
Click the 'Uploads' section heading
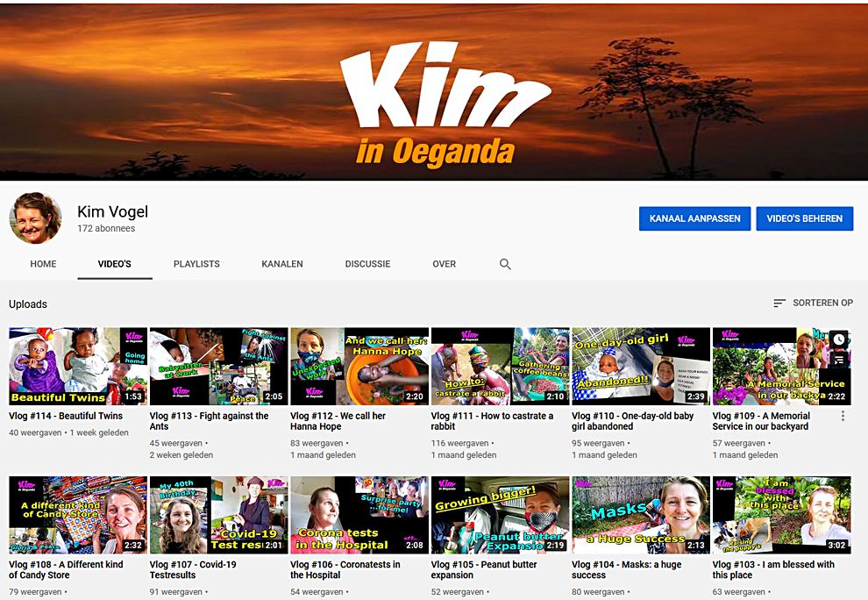point(28,304)
